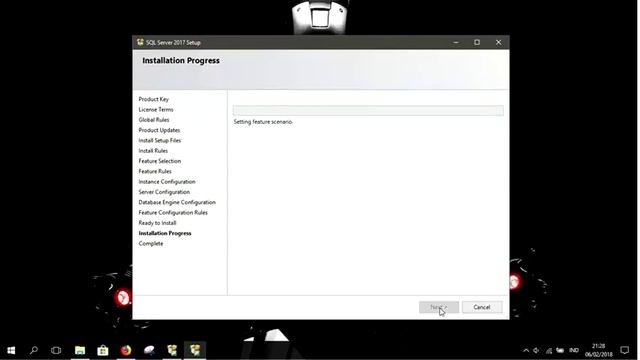Image resolution: width=640 pixels, height=360 pixels.
Task: Select Global Rules step in sidebar
Action: point(154,120)
